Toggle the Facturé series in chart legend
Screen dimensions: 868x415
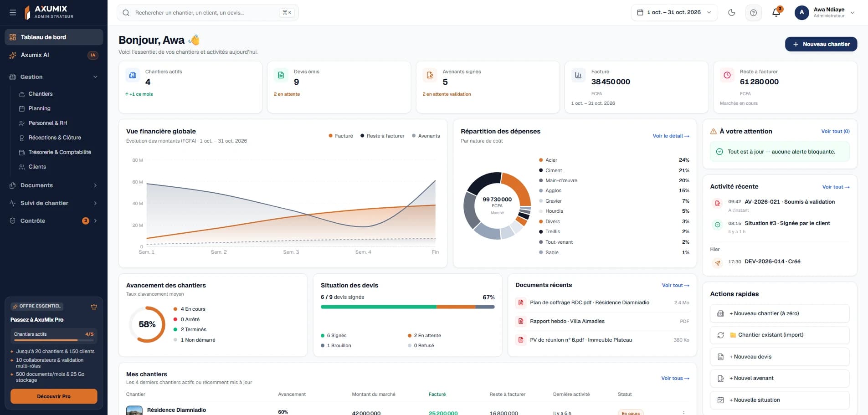[341, 136]
